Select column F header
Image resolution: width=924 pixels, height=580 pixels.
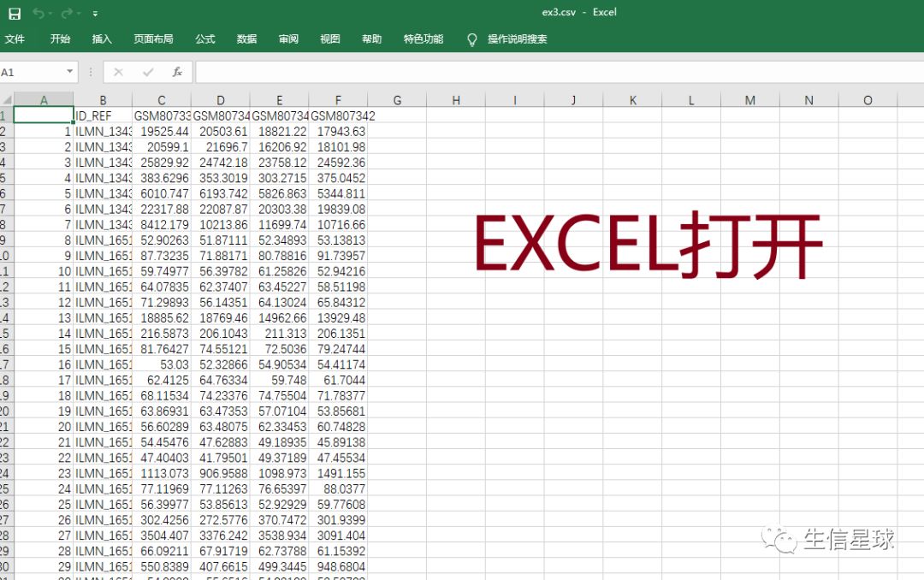pos(338,100)
